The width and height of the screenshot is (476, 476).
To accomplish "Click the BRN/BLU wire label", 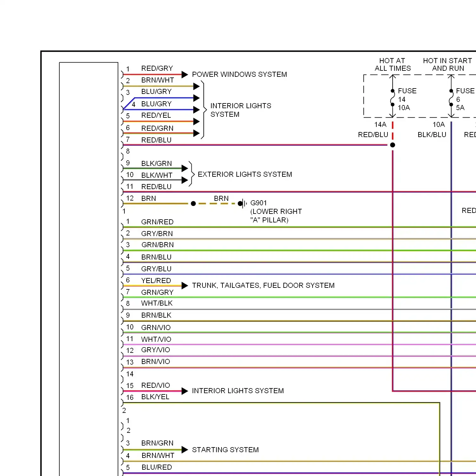I will coord(156,257).
